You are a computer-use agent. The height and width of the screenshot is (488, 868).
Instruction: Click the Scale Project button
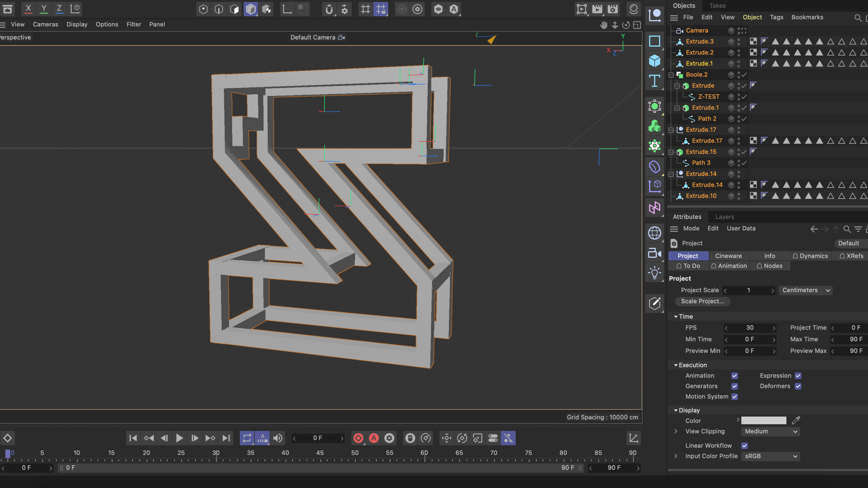pyautogui.click(x=703, y=302)
